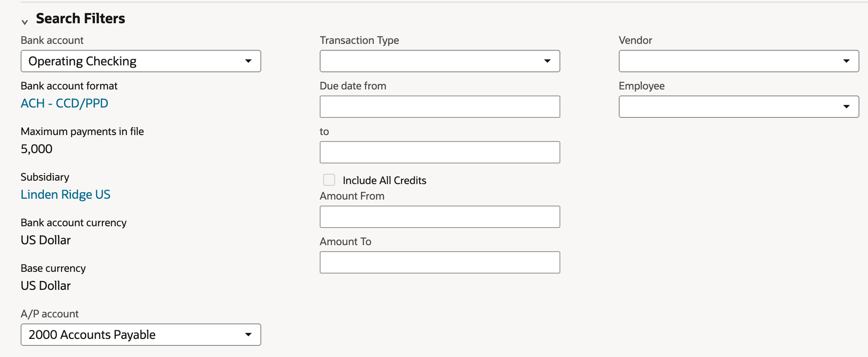The width and height of the screenshot is (868, 357).
Task: Open the ACH - CCD/PPD format link
Action: pos(64,103)
